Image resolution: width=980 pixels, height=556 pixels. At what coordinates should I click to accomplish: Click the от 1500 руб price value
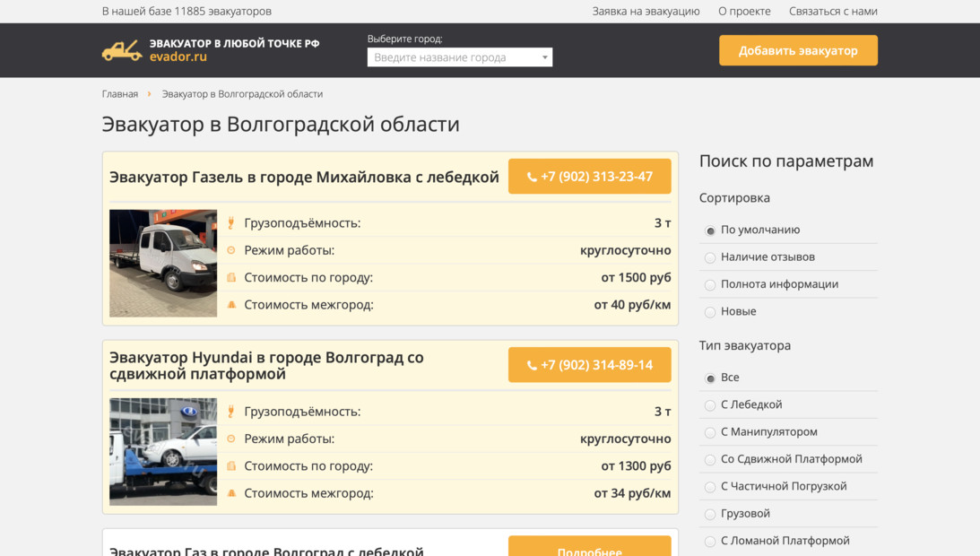point(636,277)
